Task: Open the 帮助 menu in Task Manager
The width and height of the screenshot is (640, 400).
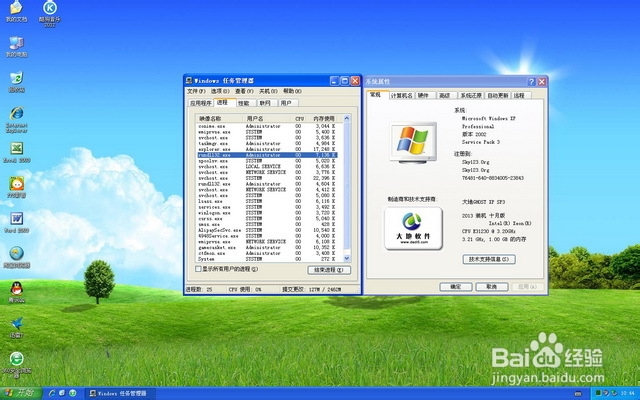Action: (x=292, y=91)
